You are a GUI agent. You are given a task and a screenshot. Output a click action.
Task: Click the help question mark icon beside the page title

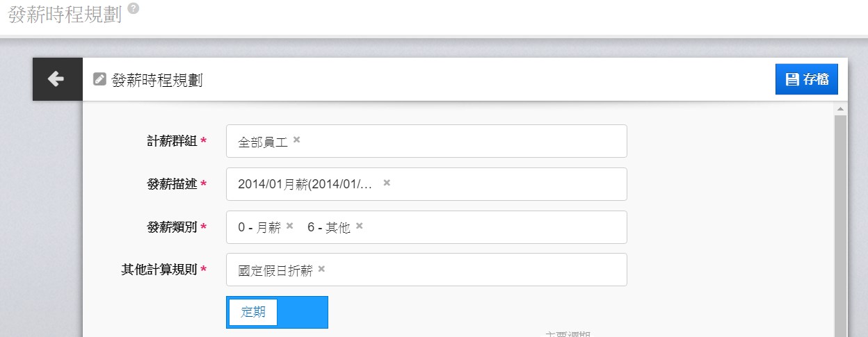(134, 8)
